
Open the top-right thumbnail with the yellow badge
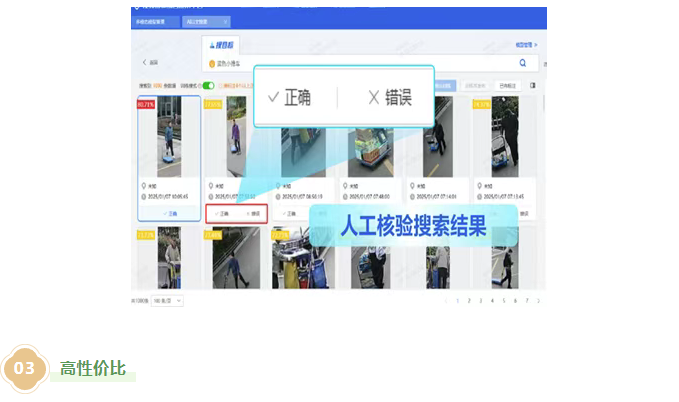(x=505, y=137)
